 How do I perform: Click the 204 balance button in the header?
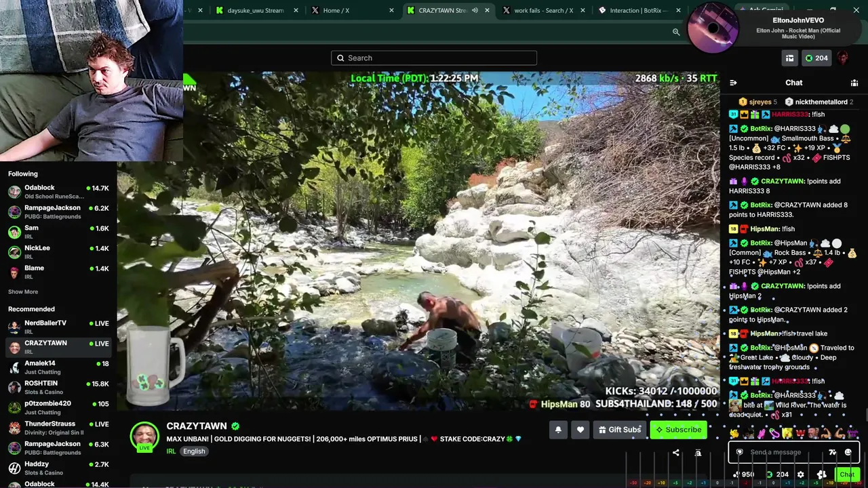pyautogui.click(x=816, y=58)
